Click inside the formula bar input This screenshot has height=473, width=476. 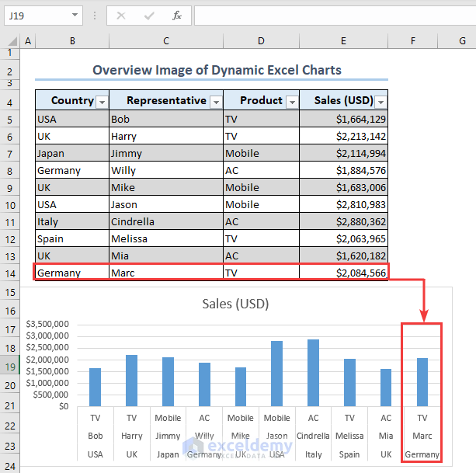click(334, 15)
